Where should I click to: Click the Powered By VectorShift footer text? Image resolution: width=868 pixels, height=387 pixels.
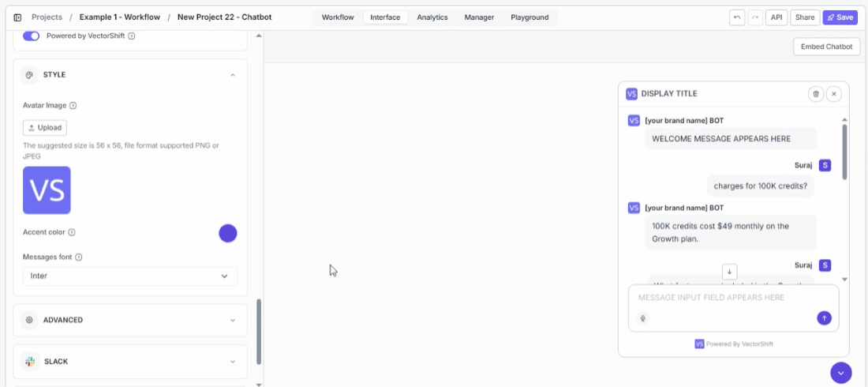click(x=739, y=344)
